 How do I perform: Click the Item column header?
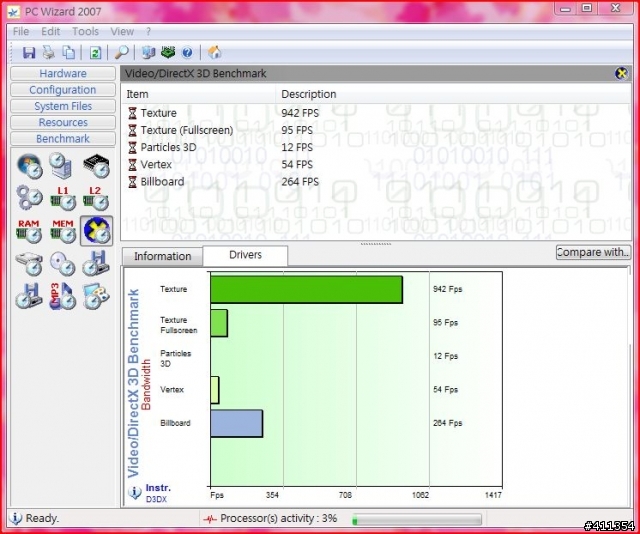[198, 94]
